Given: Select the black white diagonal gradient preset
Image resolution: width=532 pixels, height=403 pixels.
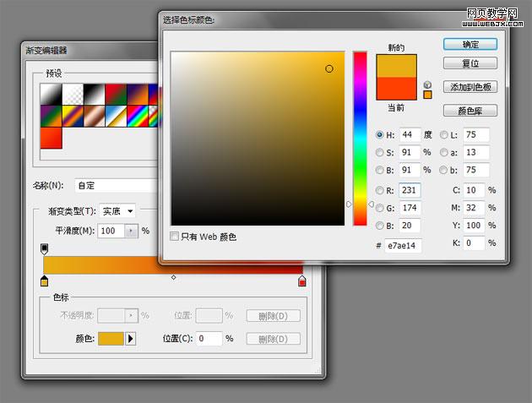Looking at the screenshot, I should [x=95, y=94].
